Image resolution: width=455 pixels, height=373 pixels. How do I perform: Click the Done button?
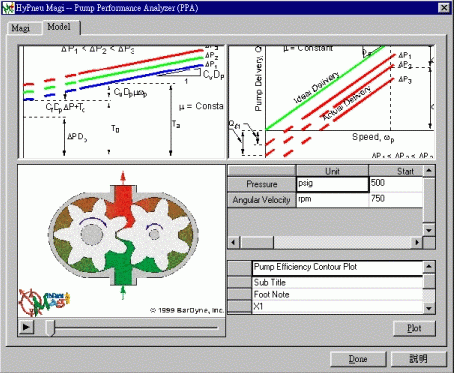tap(358, 359)
